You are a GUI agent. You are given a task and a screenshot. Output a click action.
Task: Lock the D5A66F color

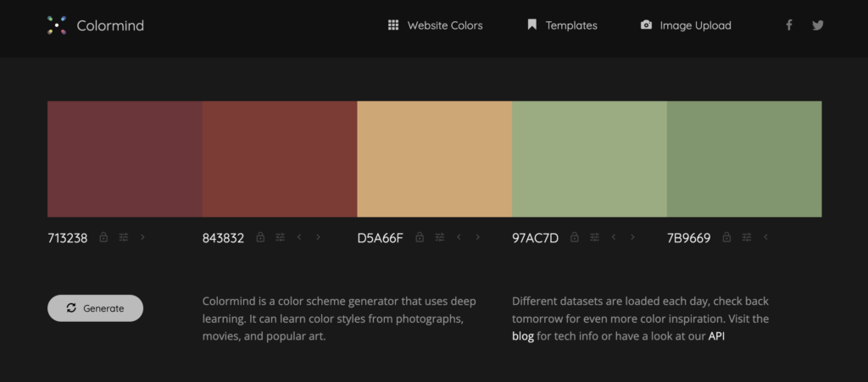(x=420, y=237)
